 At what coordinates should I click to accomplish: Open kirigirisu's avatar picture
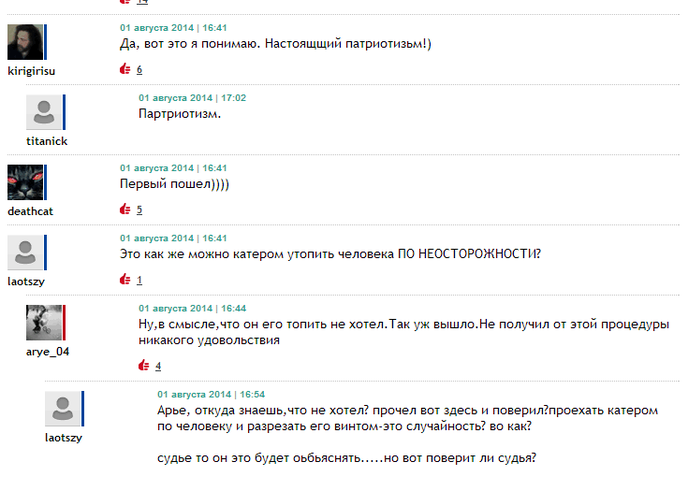tap(25, 42)
